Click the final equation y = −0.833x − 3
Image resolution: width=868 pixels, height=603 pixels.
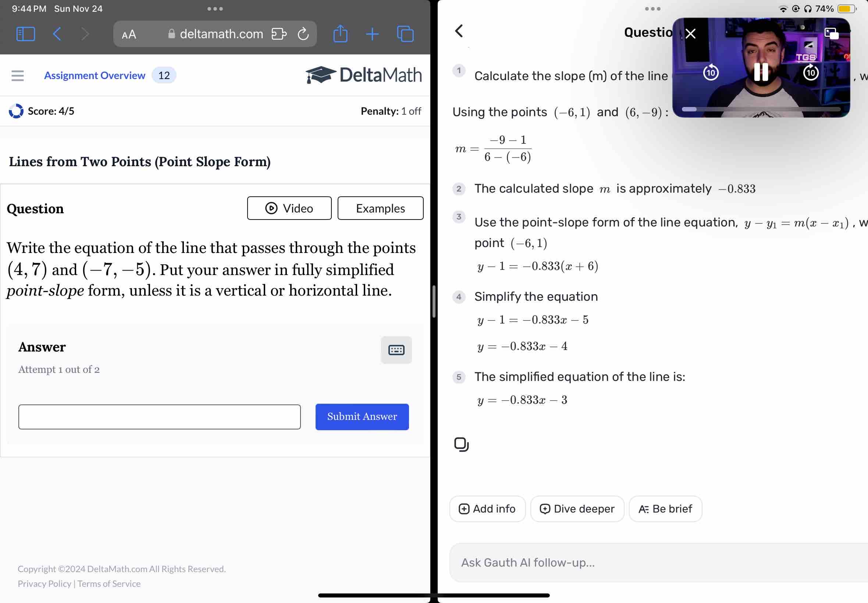[522, 400]
